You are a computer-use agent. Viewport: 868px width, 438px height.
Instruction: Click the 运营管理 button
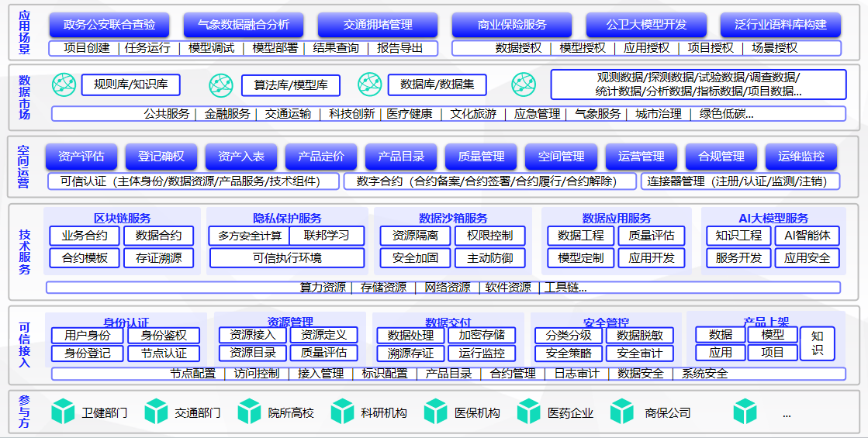641,157
